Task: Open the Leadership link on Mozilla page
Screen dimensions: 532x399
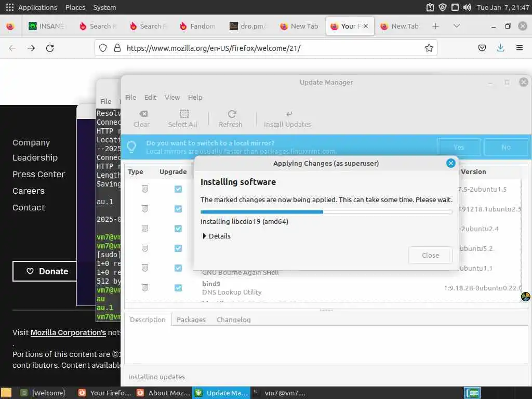Action: pos(35,157)
